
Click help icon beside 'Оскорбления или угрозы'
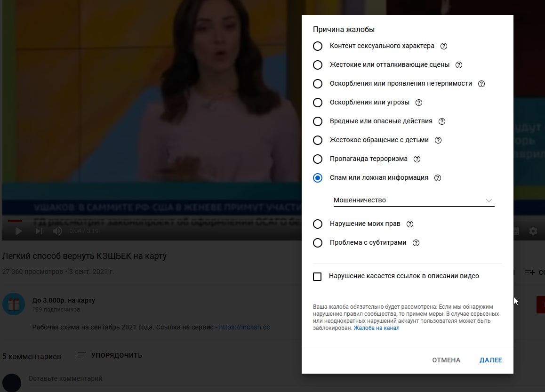coord(419,102)
